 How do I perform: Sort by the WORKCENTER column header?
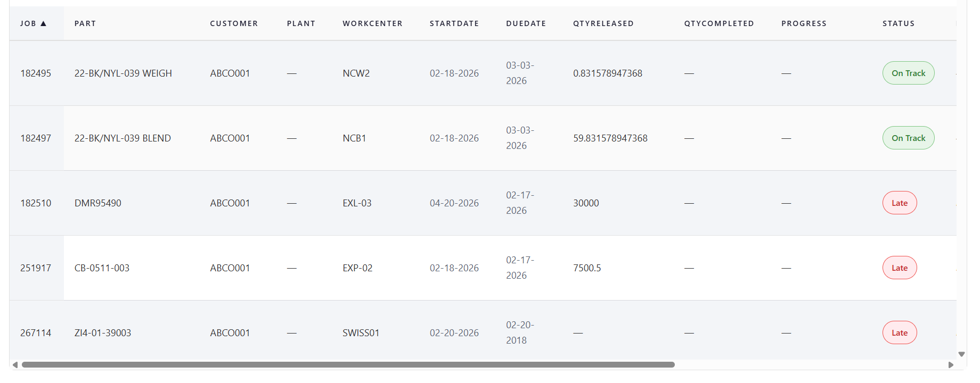[372, 23]
